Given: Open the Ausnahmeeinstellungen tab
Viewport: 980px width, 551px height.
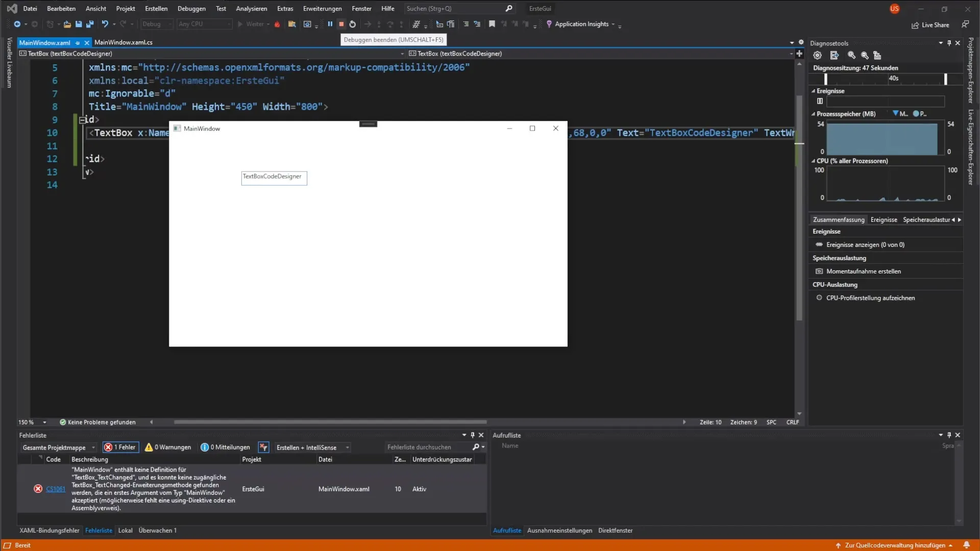Looking at the screenshot, I should [x=559, y=531].
